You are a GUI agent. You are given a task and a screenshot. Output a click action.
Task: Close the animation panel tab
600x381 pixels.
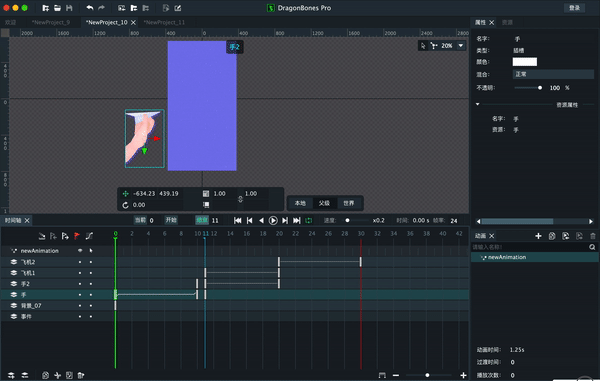pyautogui.click(x=492, y=236)
